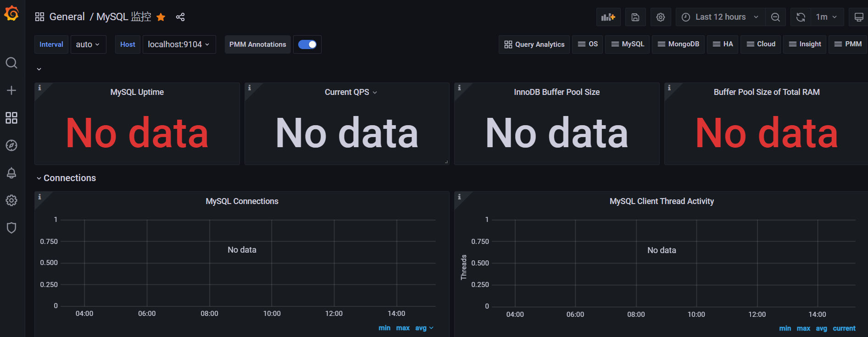This screenshot has height=337, width=868.
Task: Show info for Buffer Pool Size of Total RAM
Action: click(669, 88)
